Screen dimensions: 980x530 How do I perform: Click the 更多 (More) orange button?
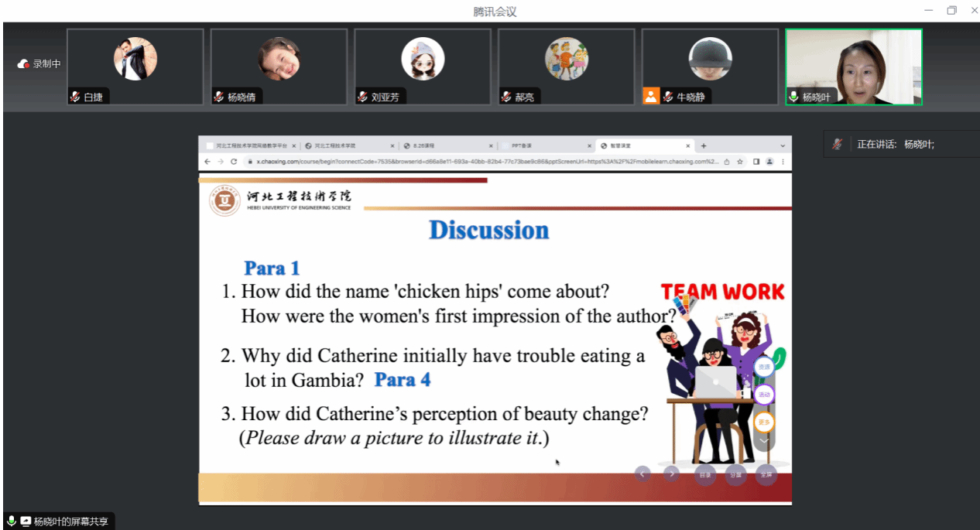[764, 422]
